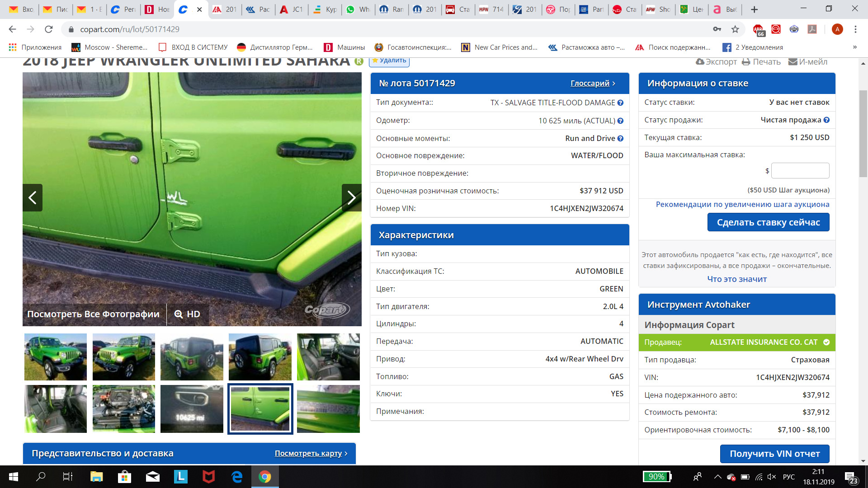Show the next vehicle photo arrow
Image resolution: width=868 pixels, height=488 pixels.
click(x=351, y=197)
